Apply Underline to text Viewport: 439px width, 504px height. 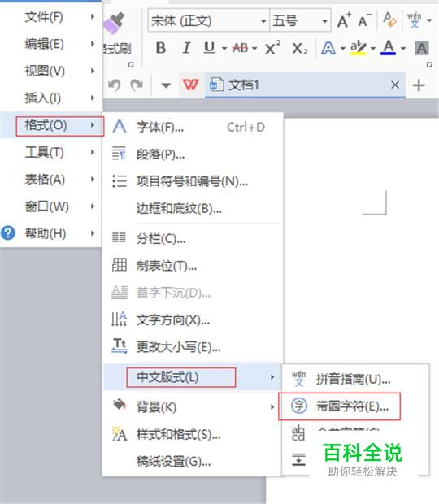pos(209,48)
